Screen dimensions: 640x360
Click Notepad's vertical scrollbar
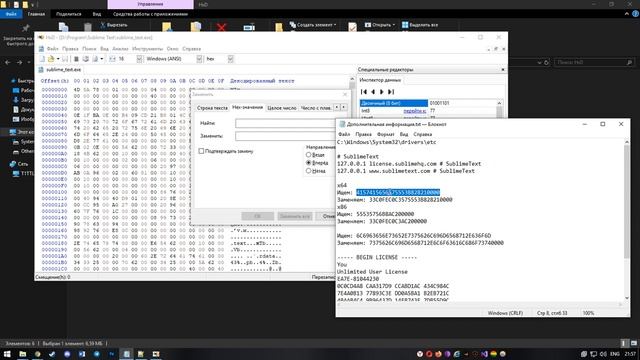click(626, 220)
